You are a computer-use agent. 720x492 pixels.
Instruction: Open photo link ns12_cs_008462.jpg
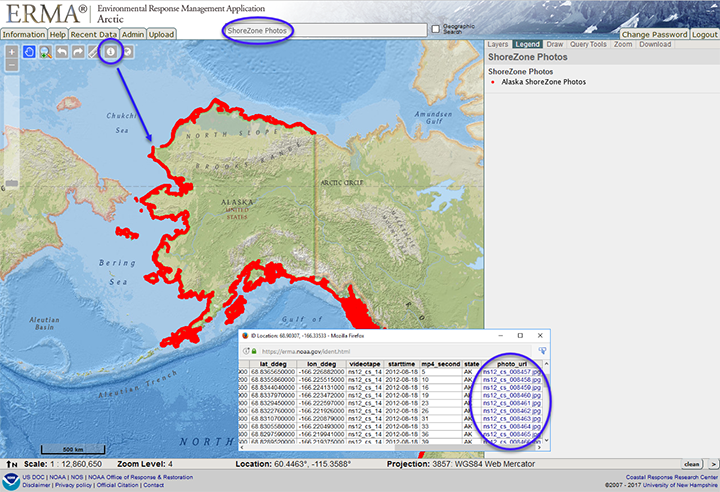(512, 411)
